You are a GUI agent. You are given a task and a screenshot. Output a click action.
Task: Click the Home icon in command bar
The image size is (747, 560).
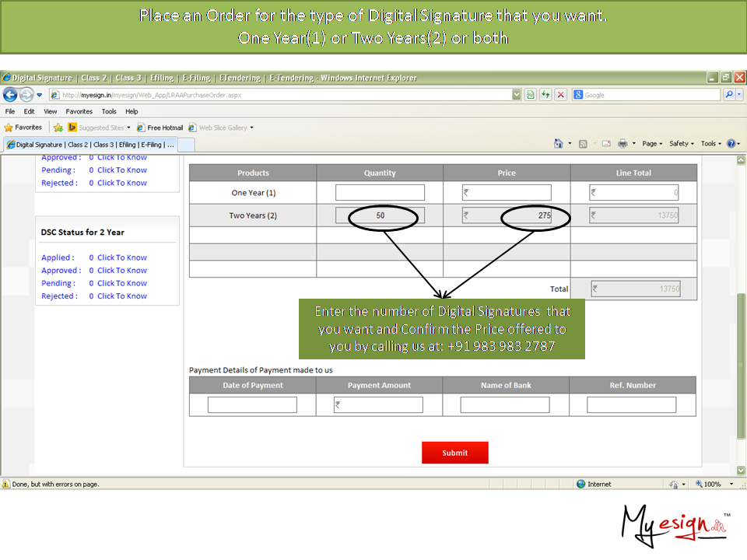tap(558, 144)
